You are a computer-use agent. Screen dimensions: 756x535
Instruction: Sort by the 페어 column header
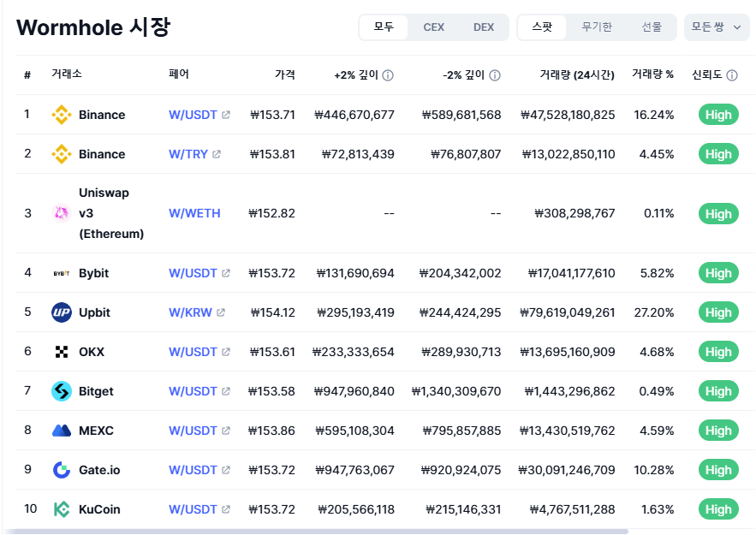click(179, 74)
